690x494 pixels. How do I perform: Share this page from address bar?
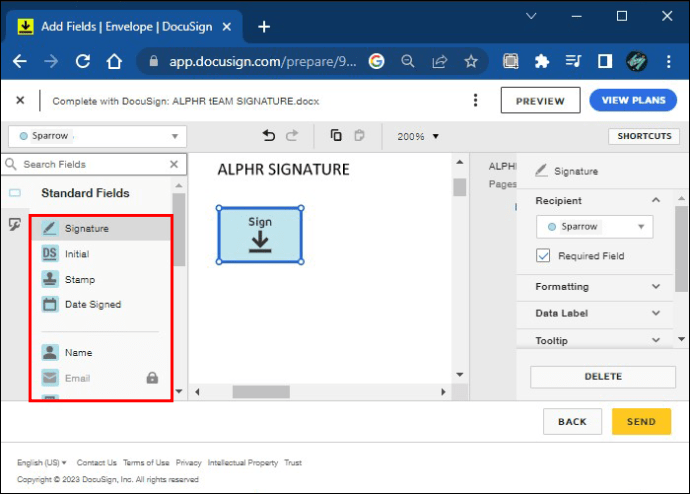[439, 61]
